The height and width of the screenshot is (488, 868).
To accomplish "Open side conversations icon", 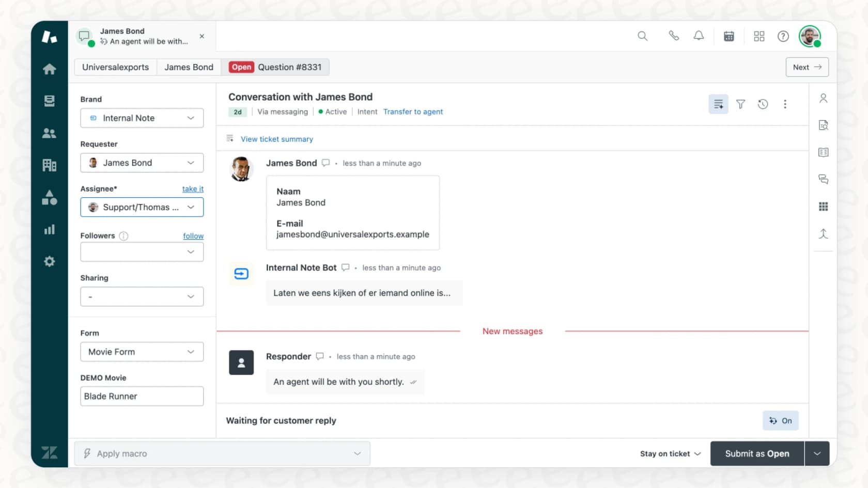I will [824, 179].
